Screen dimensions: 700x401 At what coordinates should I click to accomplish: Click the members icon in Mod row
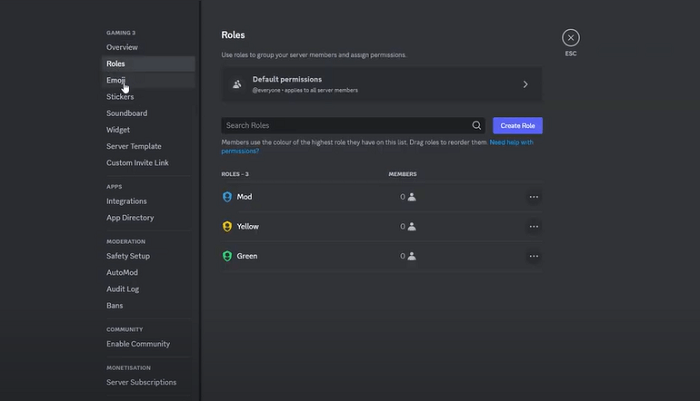412,197
